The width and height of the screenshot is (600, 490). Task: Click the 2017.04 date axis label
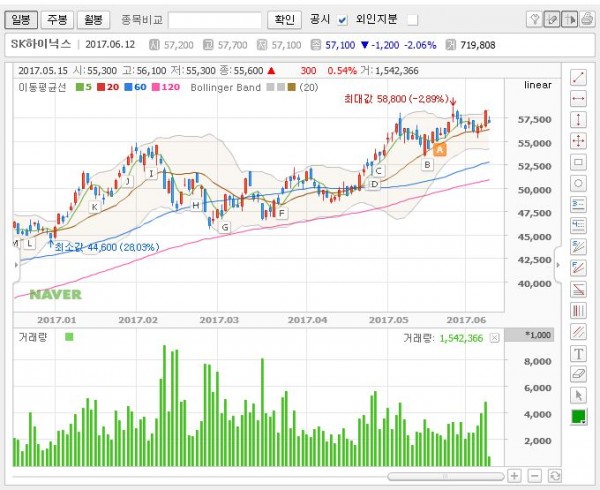(308, 320)
